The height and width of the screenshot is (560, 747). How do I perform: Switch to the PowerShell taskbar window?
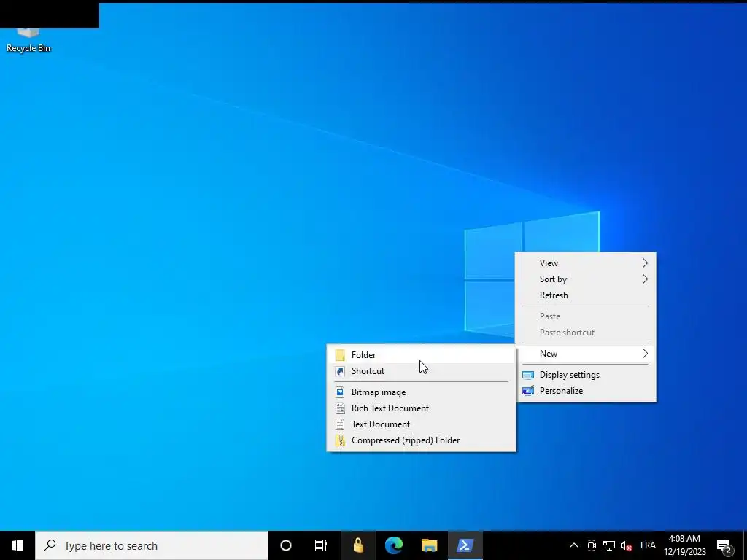click(x=465, y=545)
